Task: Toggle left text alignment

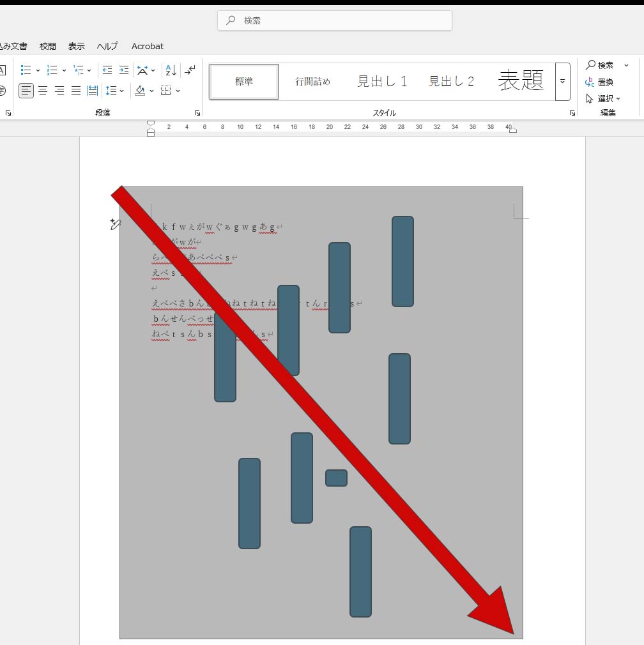Action: 26,91
